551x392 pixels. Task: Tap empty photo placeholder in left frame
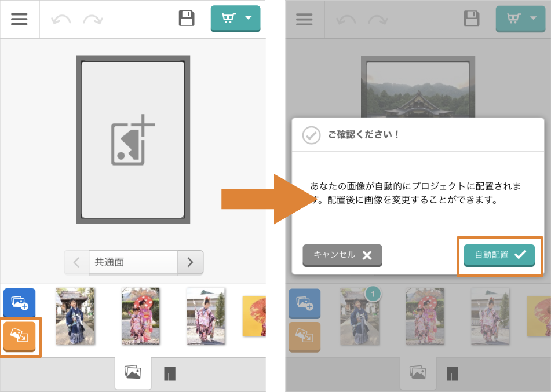(133, 140)
